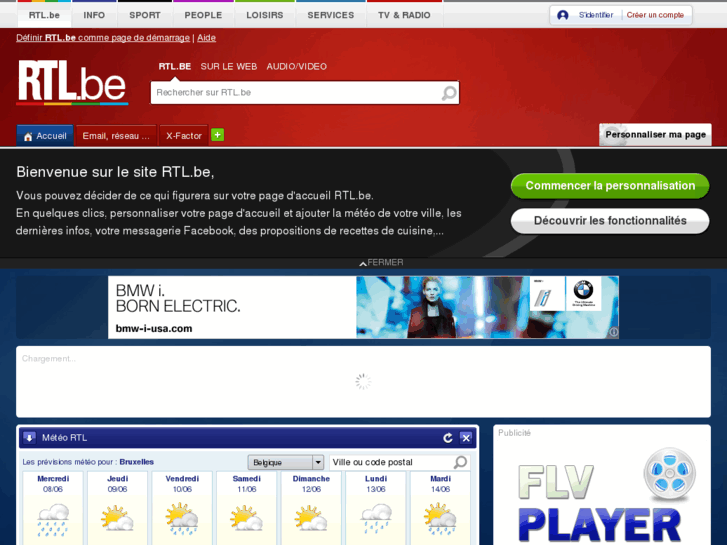Click the Lundi 13/06 rain weather icon

click(376, 519)
